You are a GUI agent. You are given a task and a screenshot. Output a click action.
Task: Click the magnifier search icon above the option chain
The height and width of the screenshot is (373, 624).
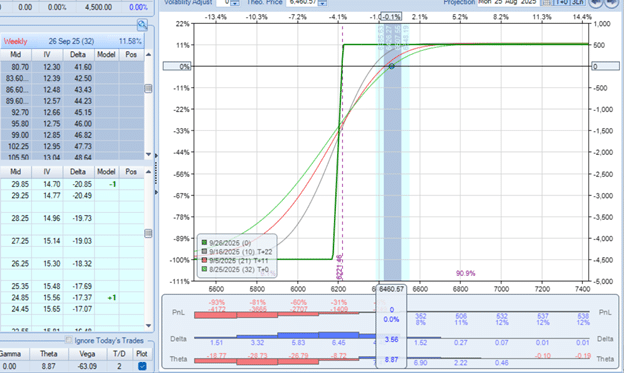tap(142, 25)
